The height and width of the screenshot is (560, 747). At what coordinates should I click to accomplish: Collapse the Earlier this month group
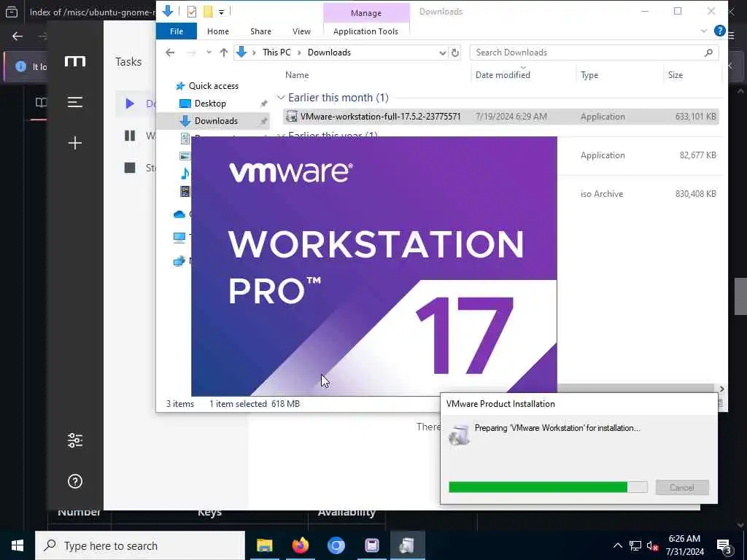click(281, 98)
